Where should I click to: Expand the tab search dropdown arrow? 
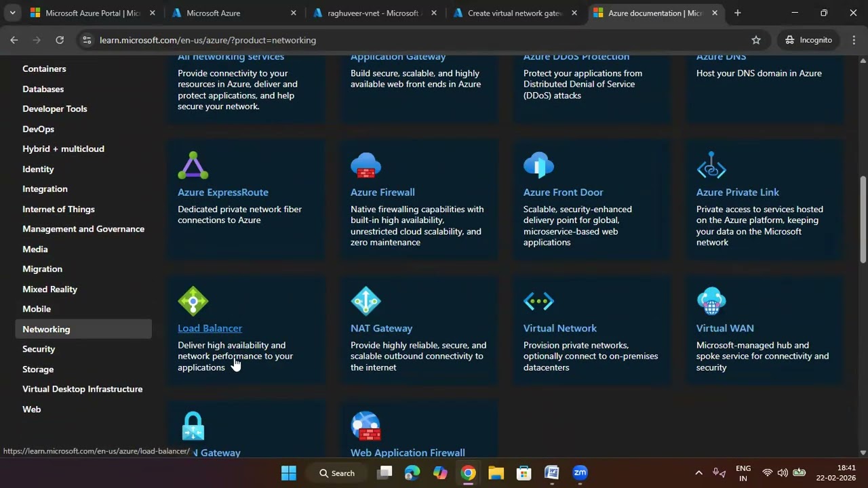(12, 13)
